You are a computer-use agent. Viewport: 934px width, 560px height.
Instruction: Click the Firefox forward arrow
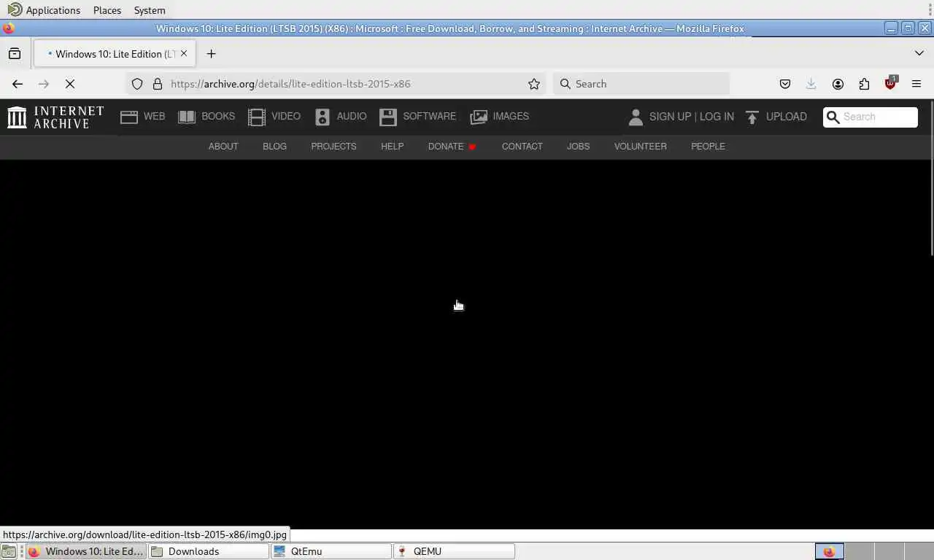44,84
